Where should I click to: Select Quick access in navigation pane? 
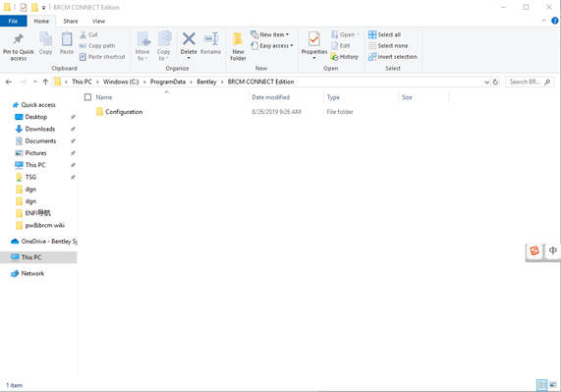[34, 105]
